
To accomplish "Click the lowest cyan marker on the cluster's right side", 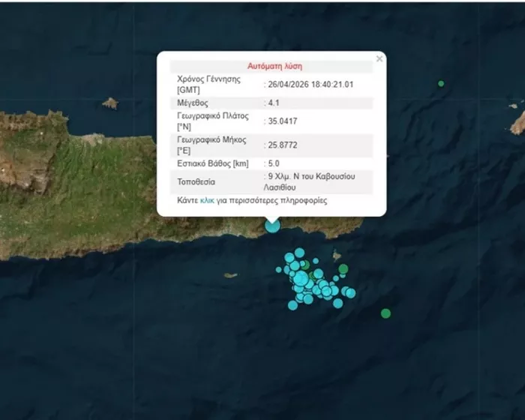I will (337, 304).
